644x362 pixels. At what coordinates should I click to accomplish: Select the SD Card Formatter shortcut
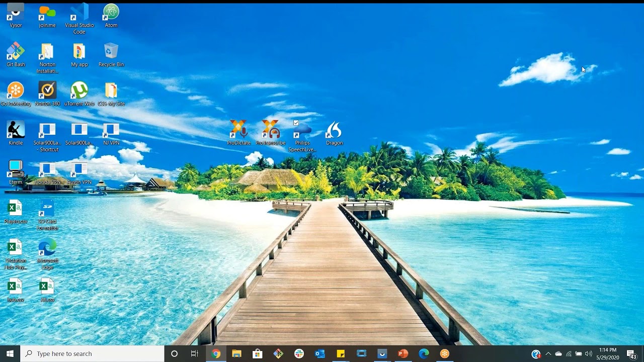47,216
